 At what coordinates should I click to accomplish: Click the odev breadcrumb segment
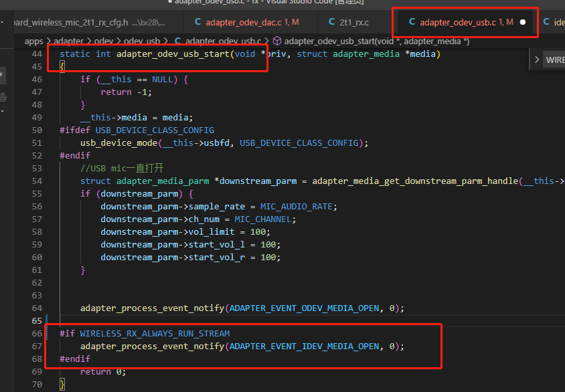[x=104, y=41]
